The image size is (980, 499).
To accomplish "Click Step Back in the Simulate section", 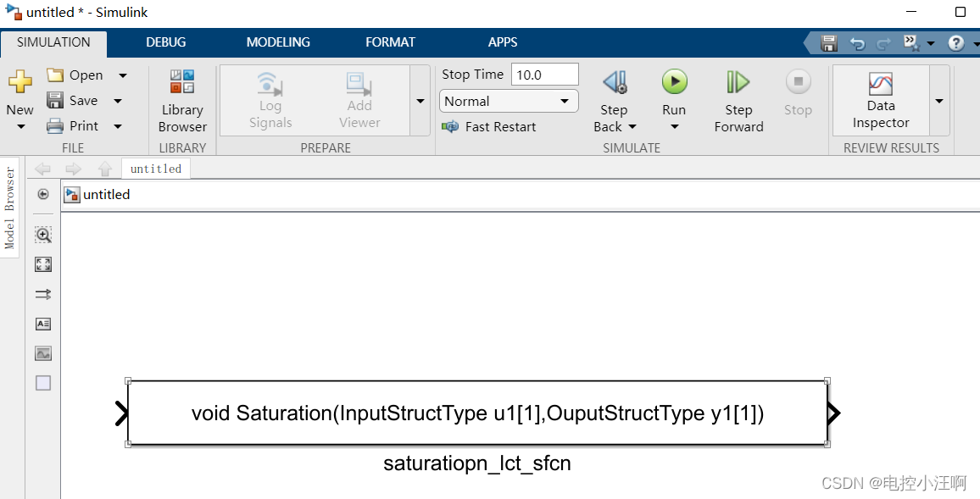I will (x=614, y=99).
